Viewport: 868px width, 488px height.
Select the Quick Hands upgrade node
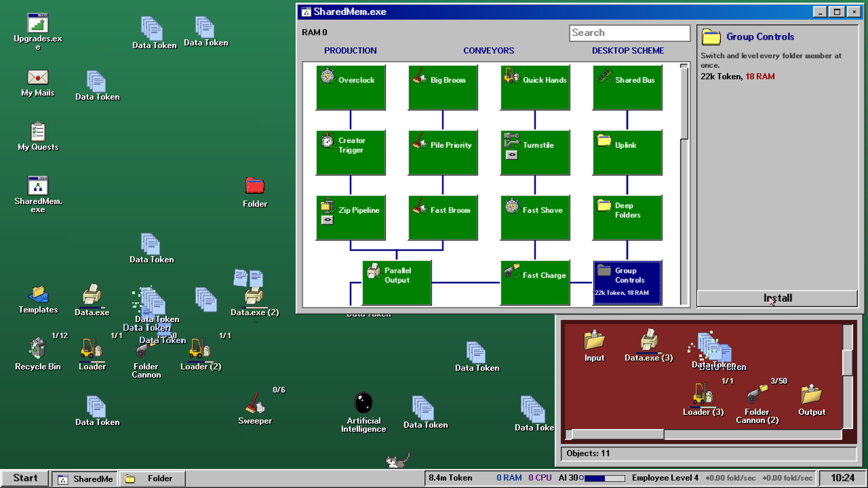pyautogui.click(x=535, y=88)
